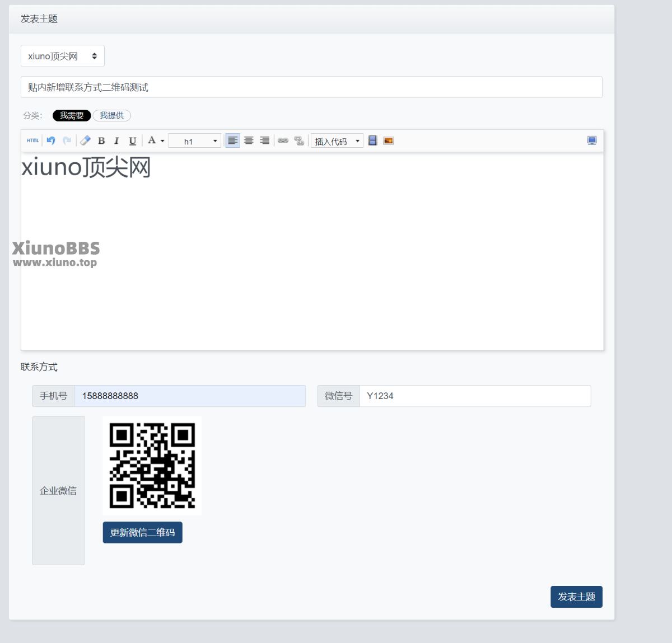This screenshot has height=643, width=672.
Task: Open the xiuno顶尖网 forum selector
Action: 63,56
